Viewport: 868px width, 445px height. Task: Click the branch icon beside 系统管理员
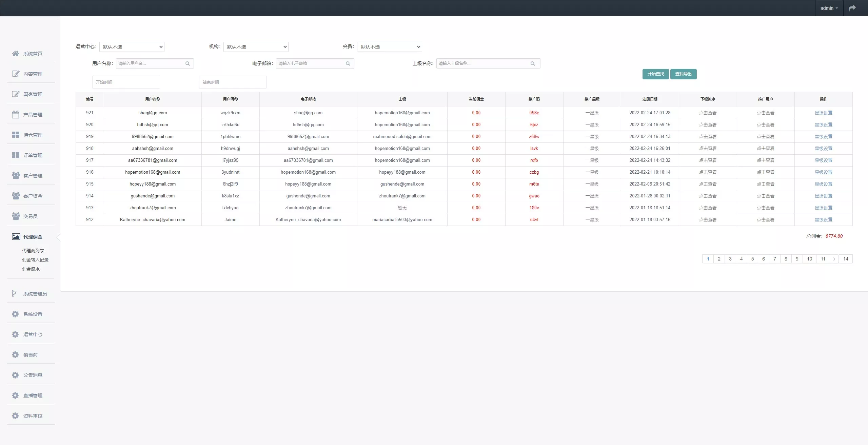pyautogui.click(x=14, y=294)
